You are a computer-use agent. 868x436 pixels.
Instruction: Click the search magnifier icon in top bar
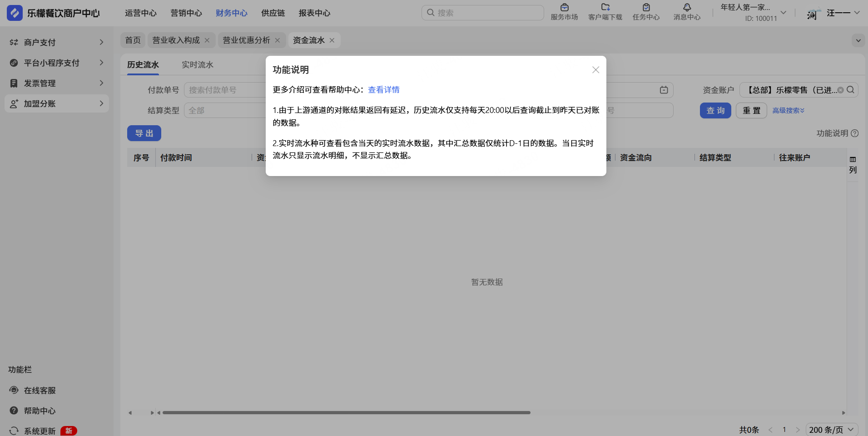click(x=431, y=13)
